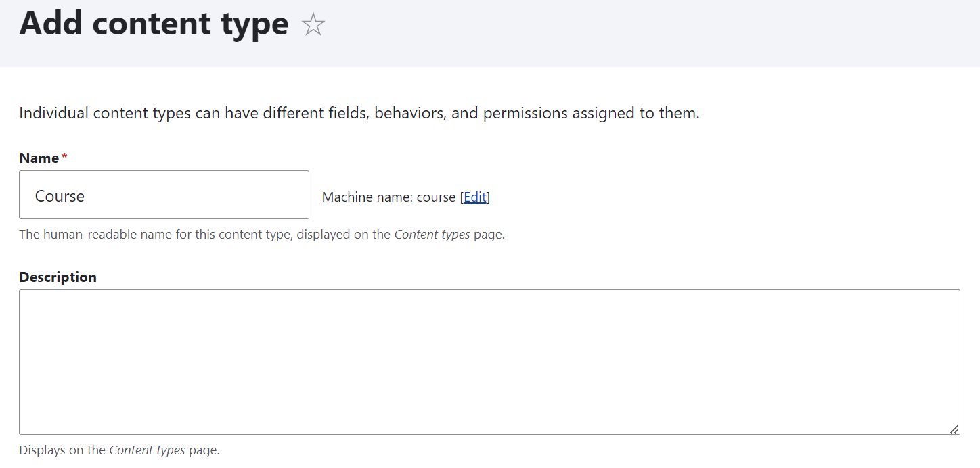Toggle the favorite star next to Add content type
Screen dimensions: 980x468
pyautogui.click(x=313, y=24)
